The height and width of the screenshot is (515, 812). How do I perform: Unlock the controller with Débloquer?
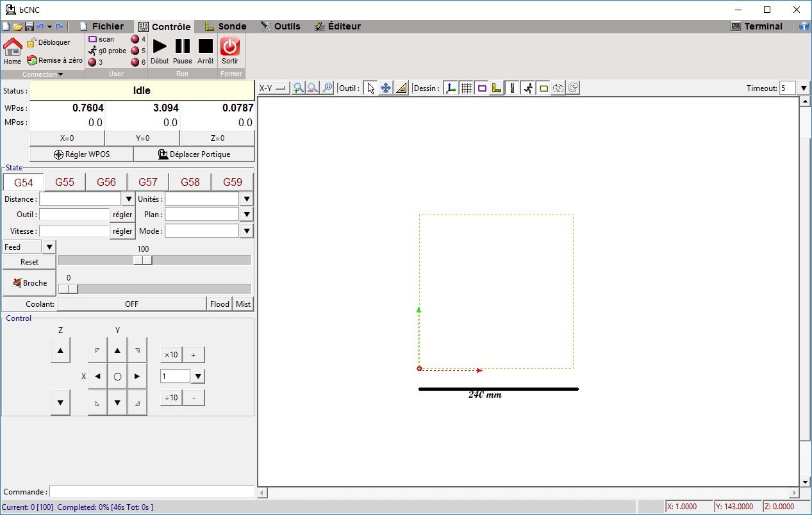49,42
